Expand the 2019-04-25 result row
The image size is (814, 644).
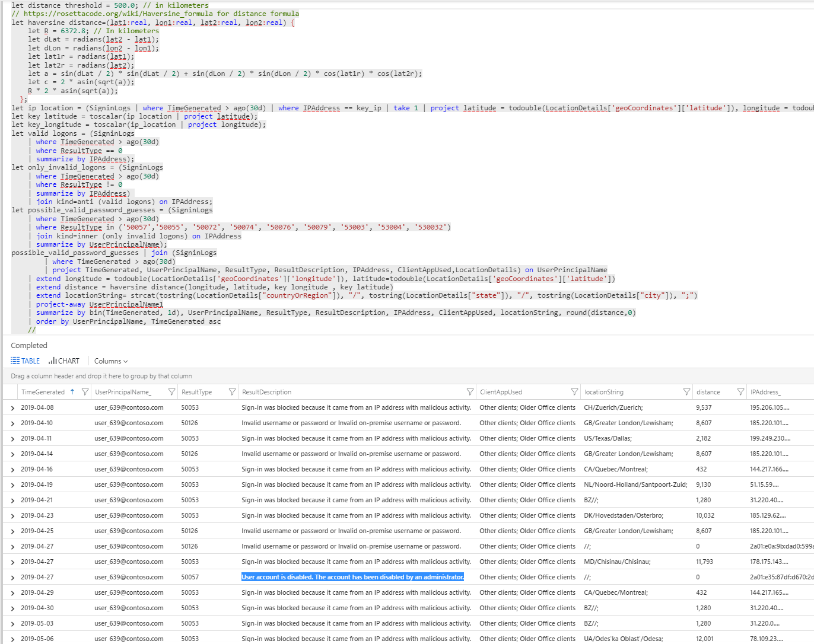tap(12, 531)
